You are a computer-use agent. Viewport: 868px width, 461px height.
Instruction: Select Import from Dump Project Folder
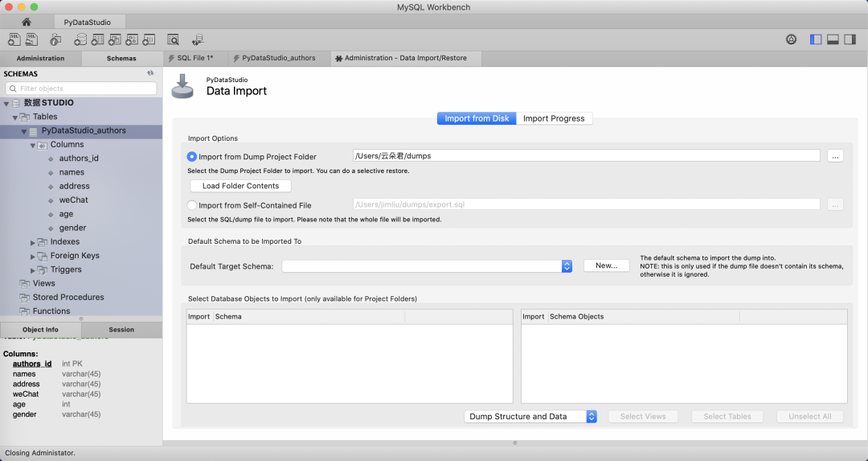pyautogui.click(x=191, y=157)
